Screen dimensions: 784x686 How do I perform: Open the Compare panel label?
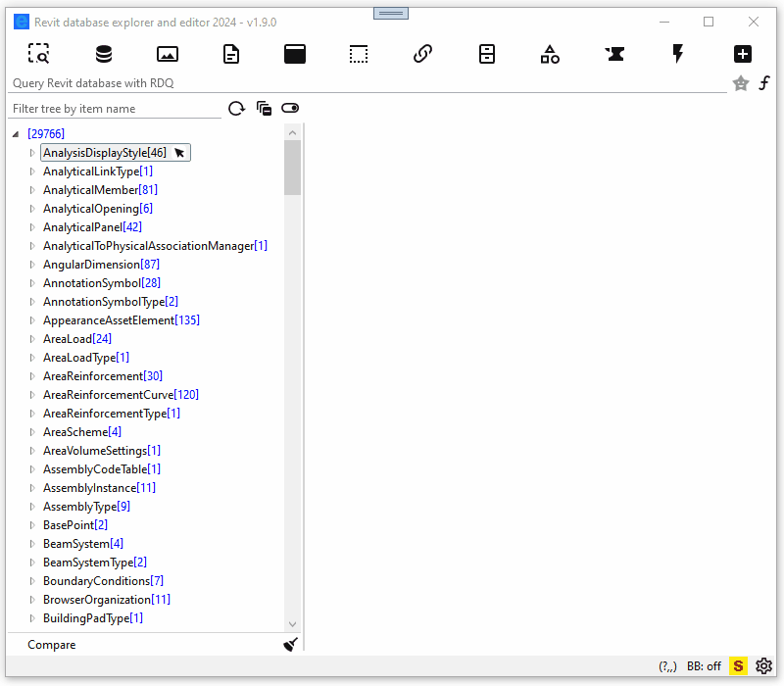[52, 645]
